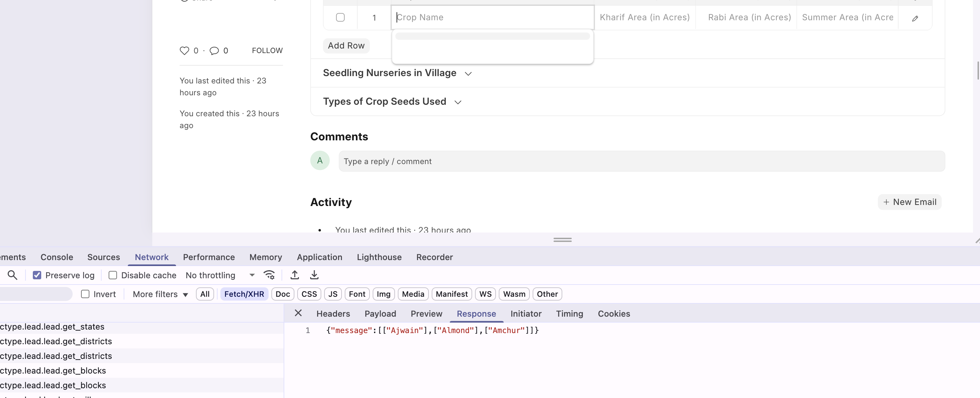This screenshot has height=398, width=980.
Task: Click the FOLLOW link
Action: click(x=267, y=51)
